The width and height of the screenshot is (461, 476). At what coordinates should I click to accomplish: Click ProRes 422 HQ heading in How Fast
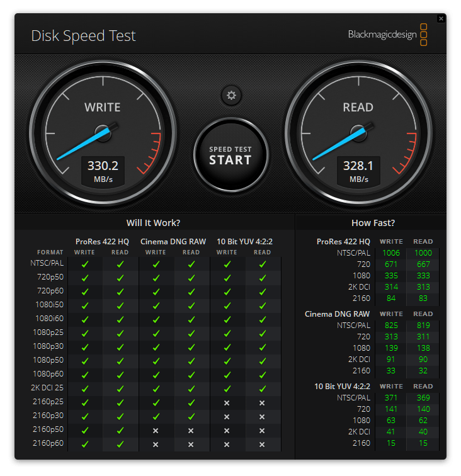coord(343,242)
